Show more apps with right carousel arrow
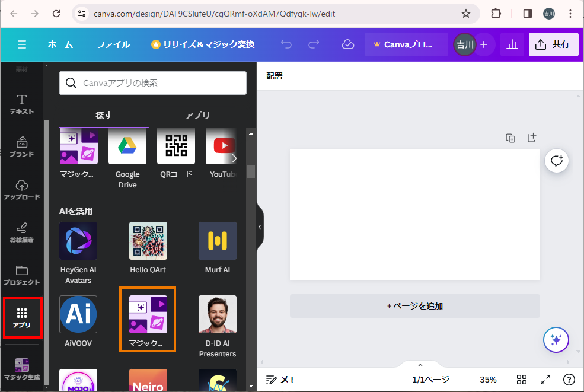Viewport: 584px width, 392px height. [x=234, y=158]
